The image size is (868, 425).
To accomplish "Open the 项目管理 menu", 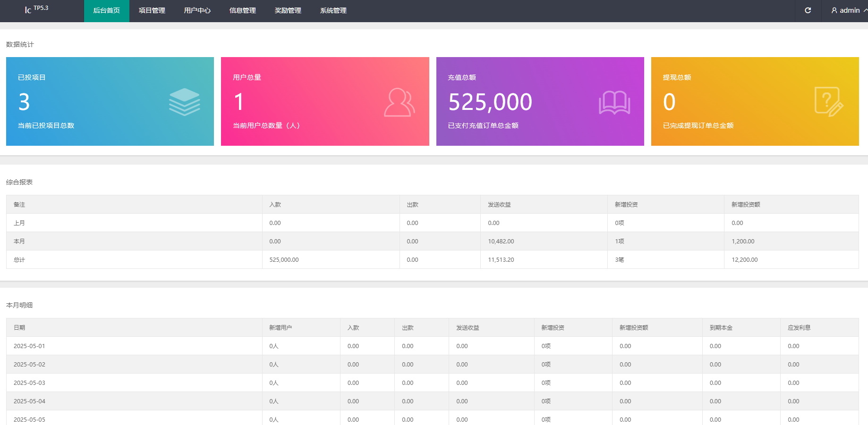I will [x=152, y=10].
